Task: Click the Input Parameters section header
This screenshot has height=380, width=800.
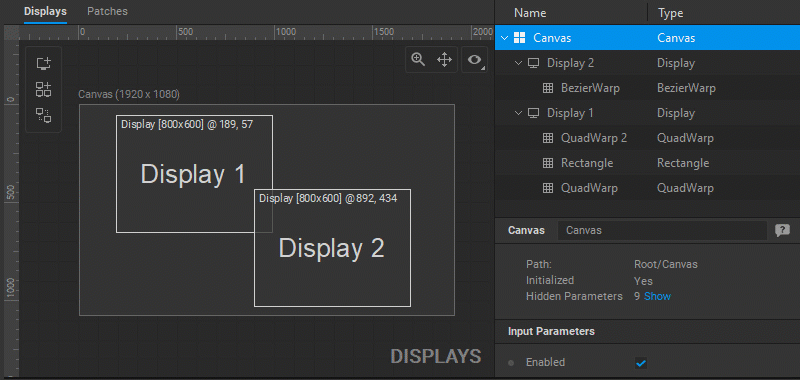Action: [x=551, y=332]
